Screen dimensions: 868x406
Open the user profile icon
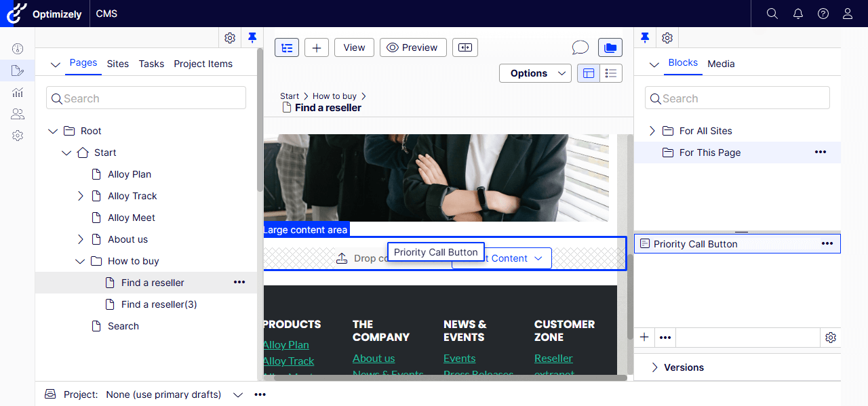pyautogui.click(x=848, y=14)
